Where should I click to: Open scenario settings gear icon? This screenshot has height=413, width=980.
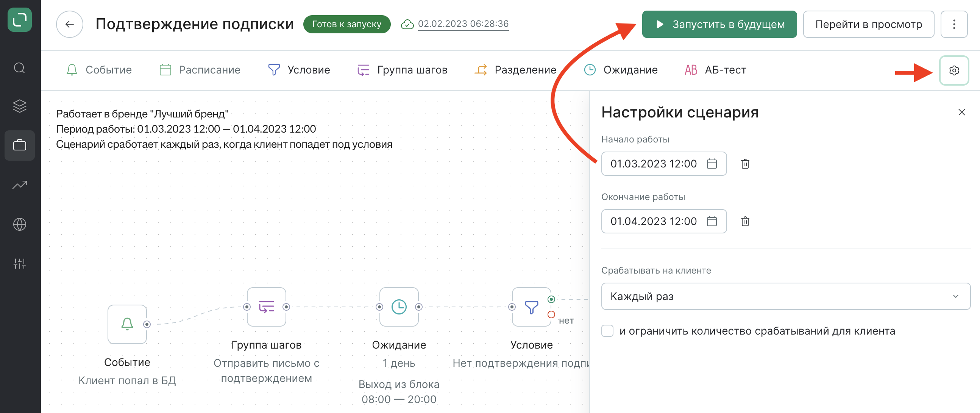(x=954, y=70)
